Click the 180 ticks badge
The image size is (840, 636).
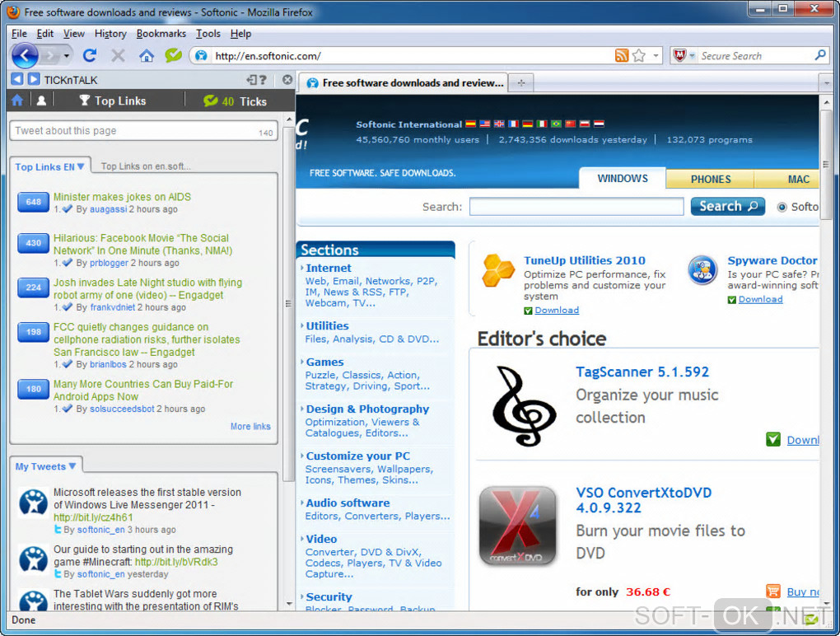(x=33, y=389)
